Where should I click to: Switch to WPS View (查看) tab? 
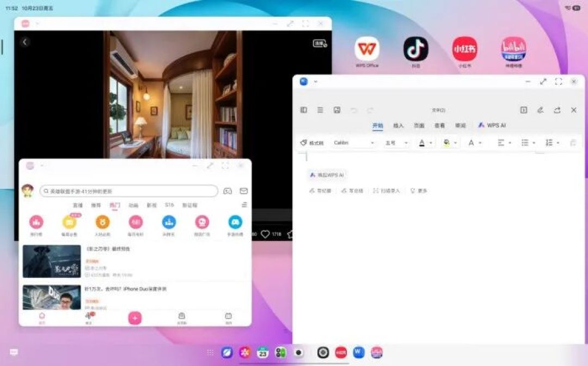point(439,126)
